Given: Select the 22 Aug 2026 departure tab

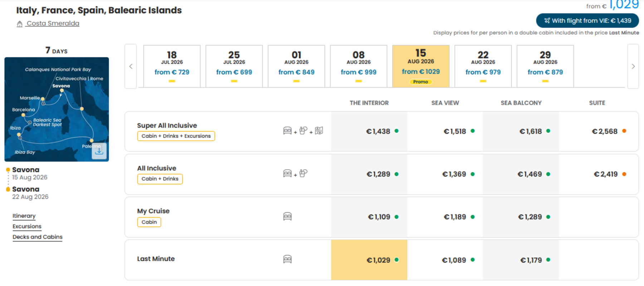Looking at the screenshot, I should pos(483,66).
